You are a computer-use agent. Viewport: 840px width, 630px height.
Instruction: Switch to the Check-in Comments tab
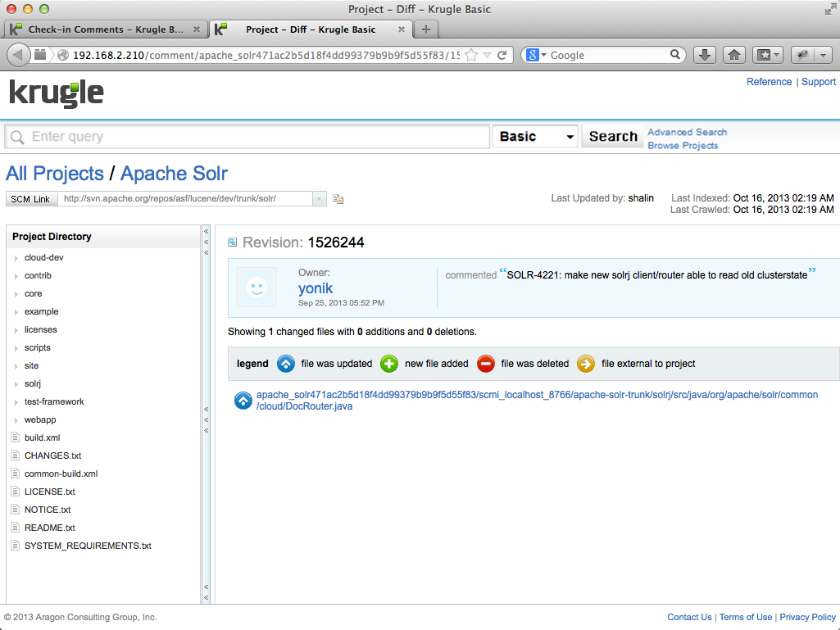[105, 29]
